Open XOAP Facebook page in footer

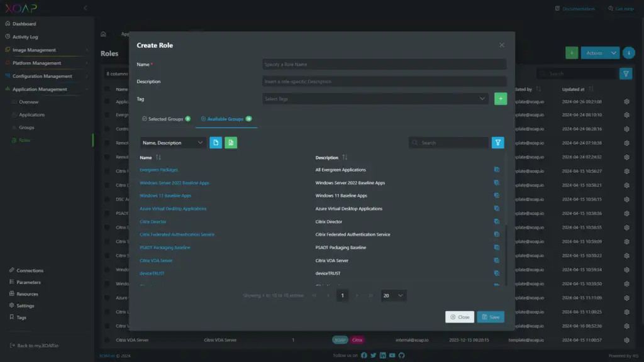pyautogui.click(x=364, y=356)
